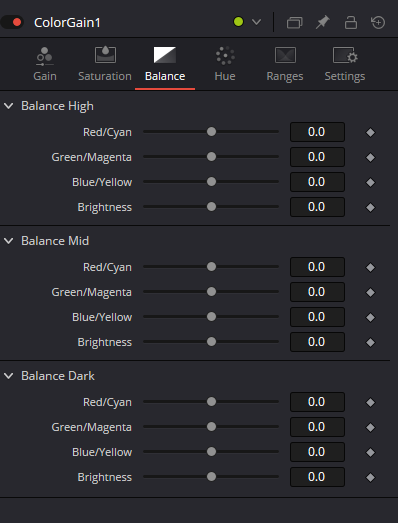Add keyframe for Balance Dark Blue/Yellow
This screenshot has height=523, width=398.
(x=370, y=453)
